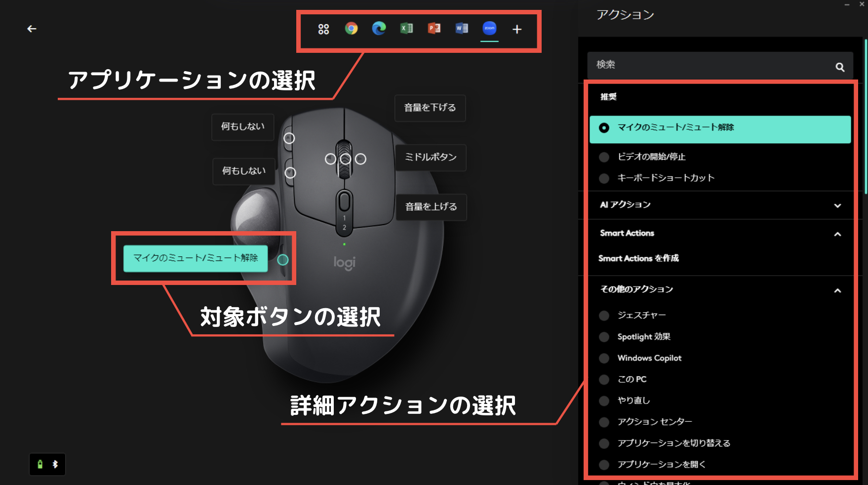Open the Zoom application profile
868x485 pixels.
coord(489,29)
